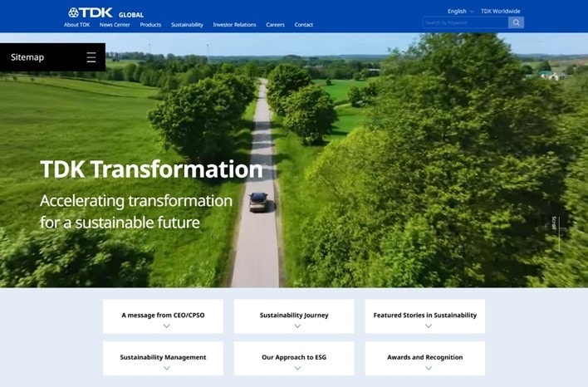
Task: Click the Sitemap label
Action: [27, 57]
